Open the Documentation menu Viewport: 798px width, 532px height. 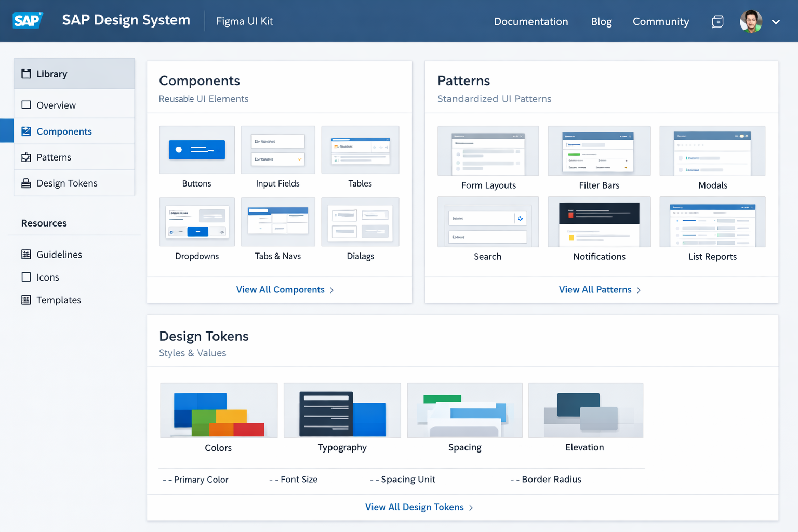point(531,22)
